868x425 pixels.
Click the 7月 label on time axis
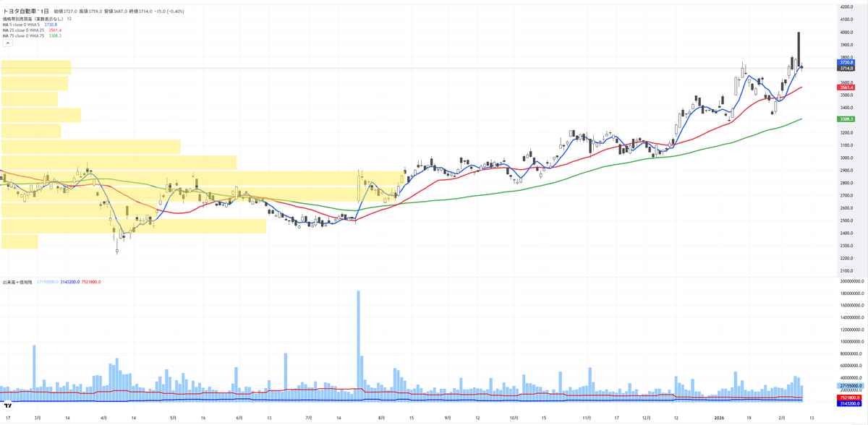(x=309, y=417)
